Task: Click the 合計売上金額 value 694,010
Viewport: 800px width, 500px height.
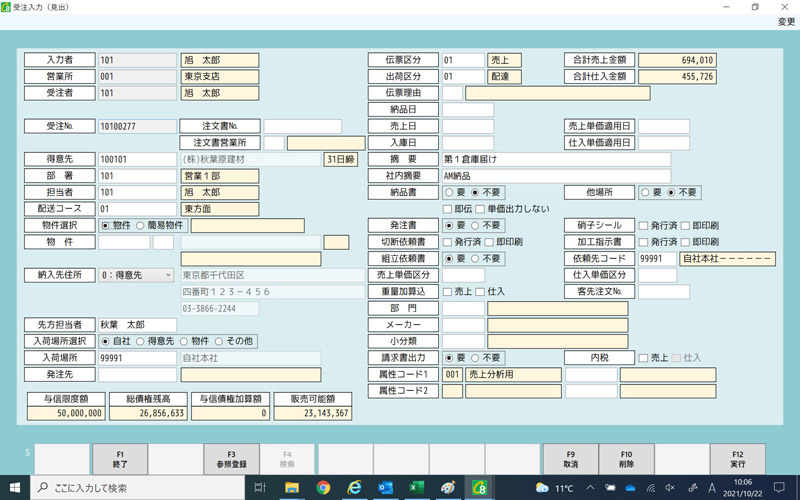Action: pos(677,60)
